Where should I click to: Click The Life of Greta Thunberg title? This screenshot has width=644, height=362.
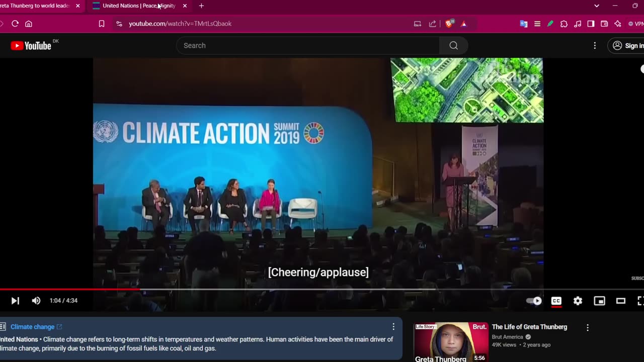[x=529, y=327]
